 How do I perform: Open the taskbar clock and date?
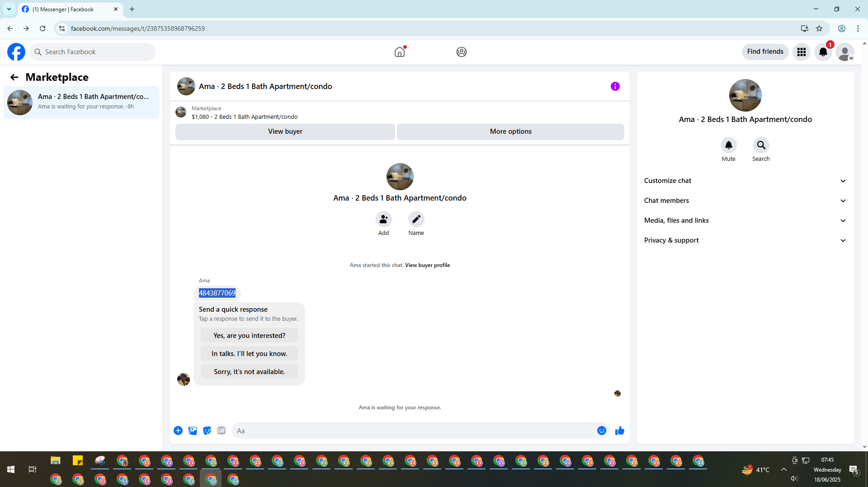(827, 470)
